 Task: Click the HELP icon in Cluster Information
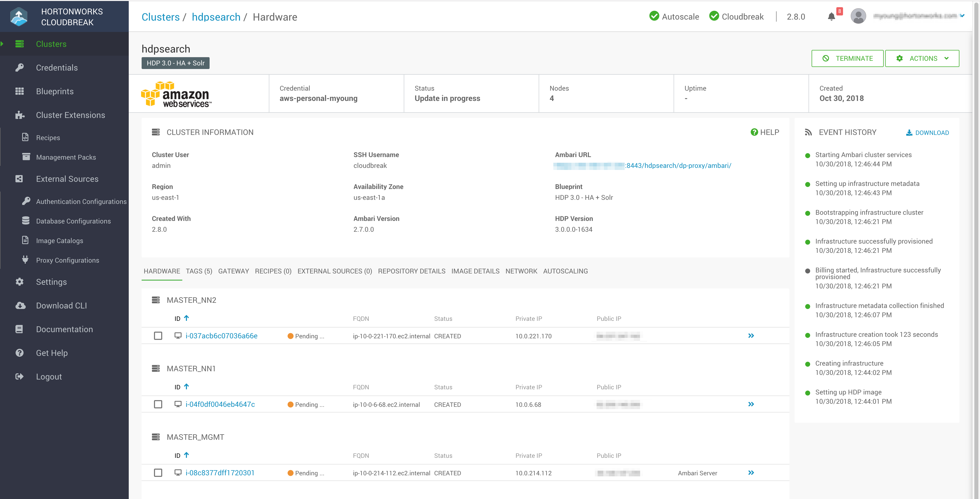pos(754,132)
